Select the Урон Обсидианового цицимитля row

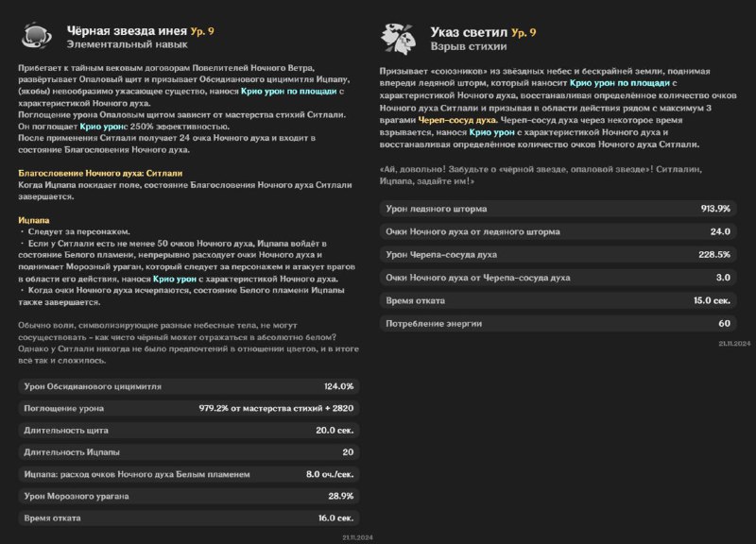pyautogui.click(x=189, y=386)
